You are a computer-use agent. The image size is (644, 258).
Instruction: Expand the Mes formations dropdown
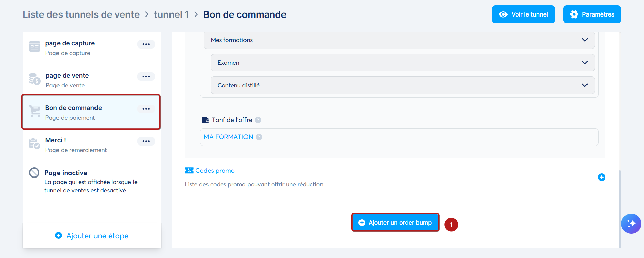[399, 40]
